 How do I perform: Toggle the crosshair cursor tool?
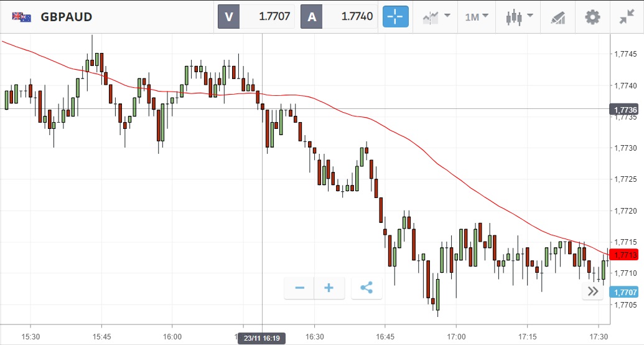coord(396,17)
